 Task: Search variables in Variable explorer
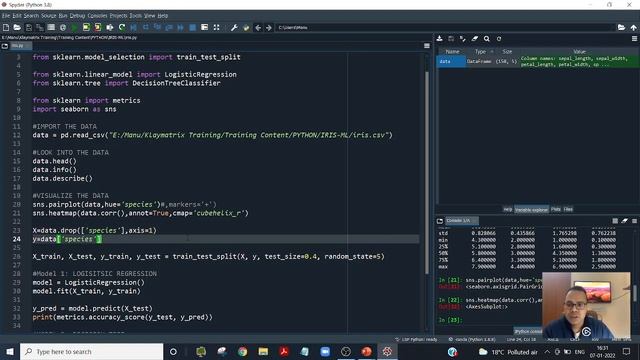click(x=487, y=39)
